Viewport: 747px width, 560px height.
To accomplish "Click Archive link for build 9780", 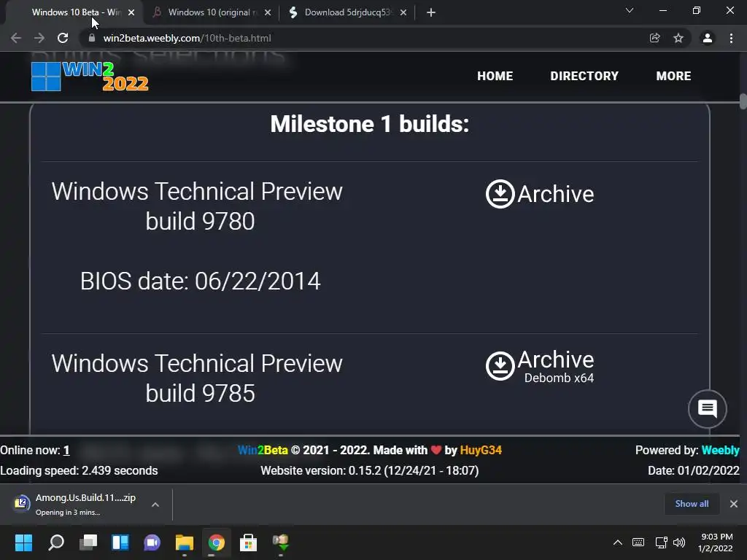I will click(x=555, y=194).
